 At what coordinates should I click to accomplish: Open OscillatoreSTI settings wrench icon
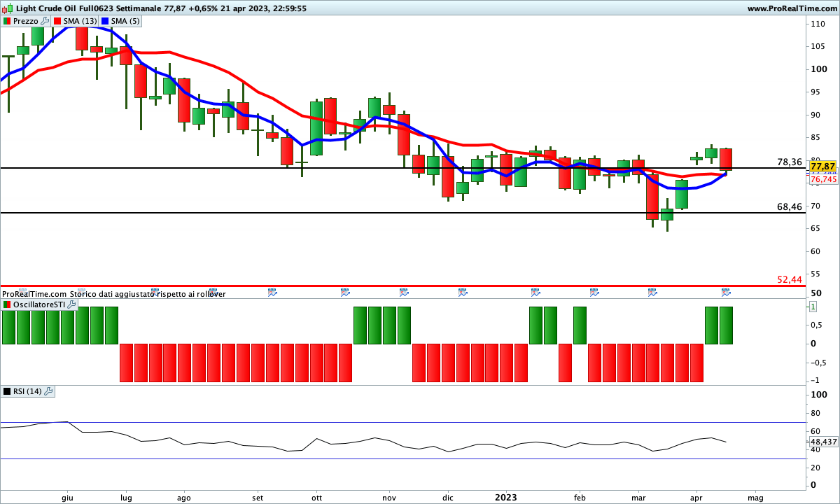71,305
